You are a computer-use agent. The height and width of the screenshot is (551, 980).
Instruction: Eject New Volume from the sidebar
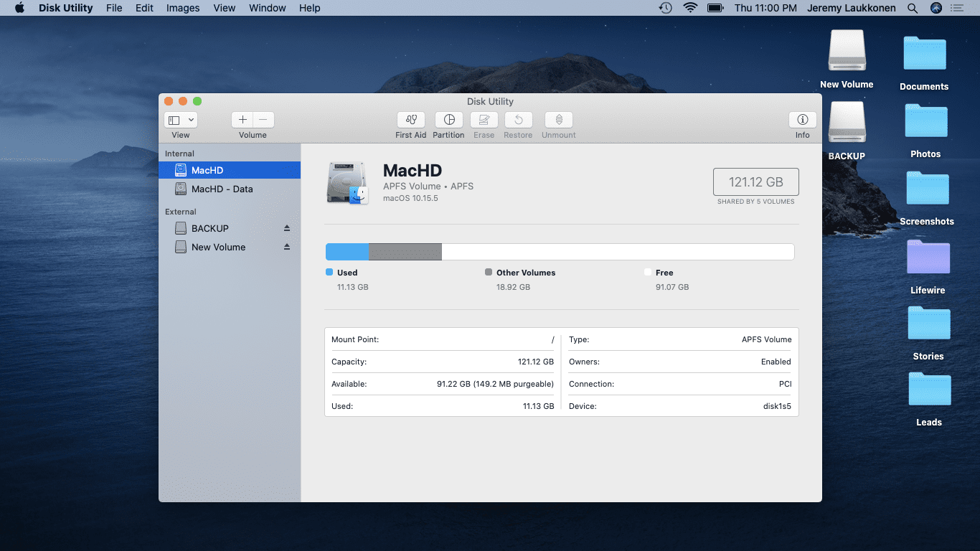(x=287, y=247)
